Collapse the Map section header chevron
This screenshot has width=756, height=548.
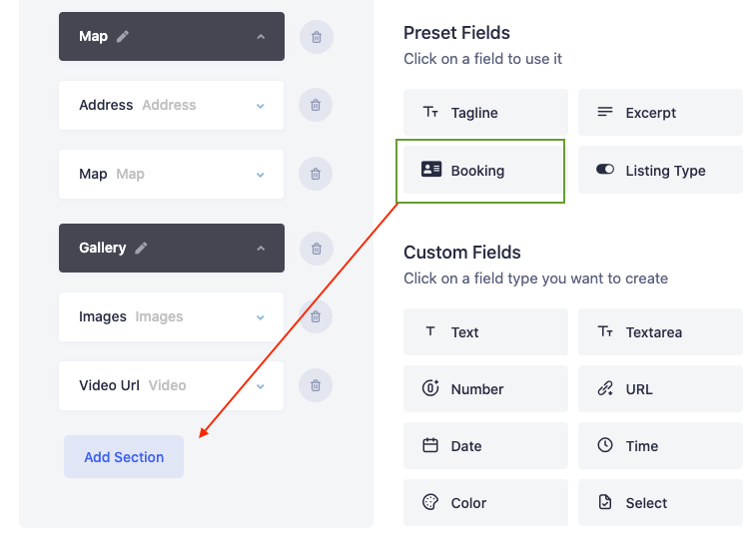(x=261, y=37)
